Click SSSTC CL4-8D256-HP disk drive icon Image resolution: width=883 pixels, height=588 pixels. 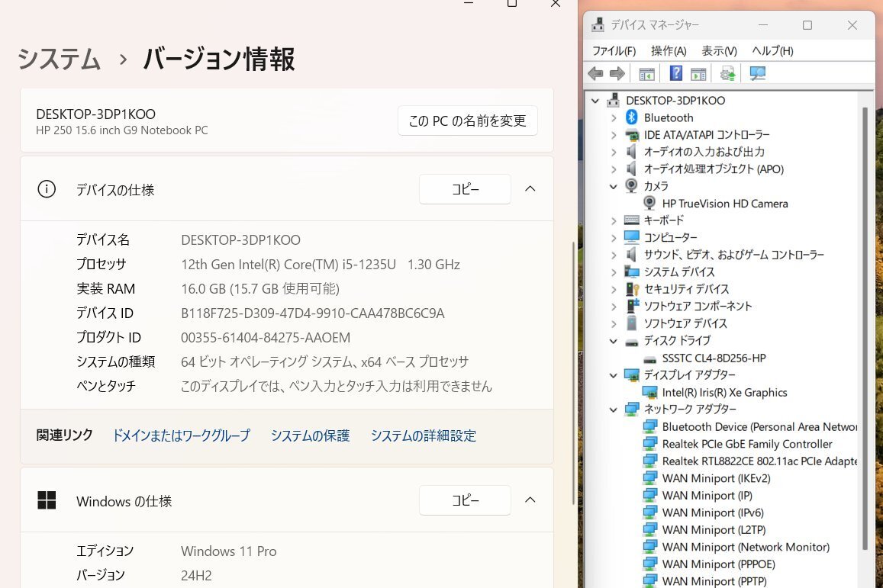[x=650, y=359]
